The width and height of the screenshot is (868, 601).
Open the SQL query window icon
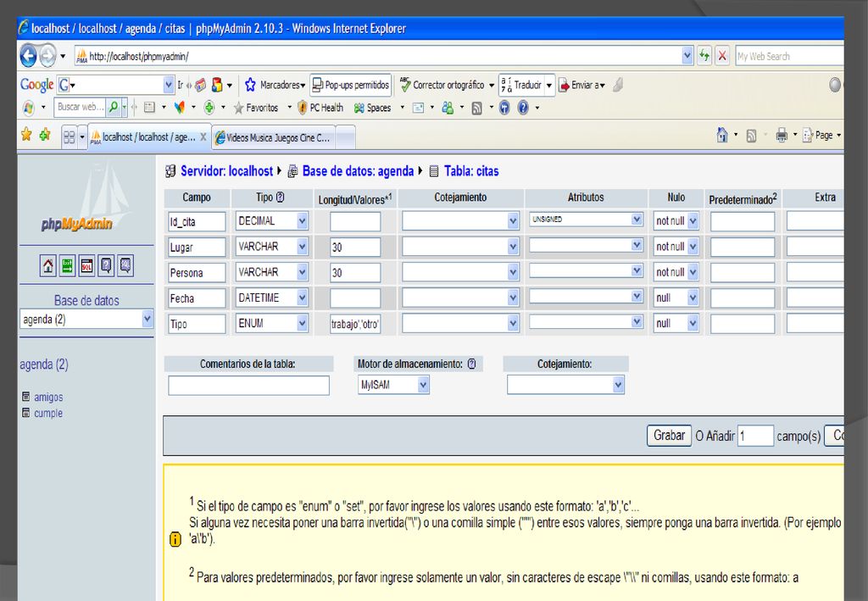click(x=87, y=265)
